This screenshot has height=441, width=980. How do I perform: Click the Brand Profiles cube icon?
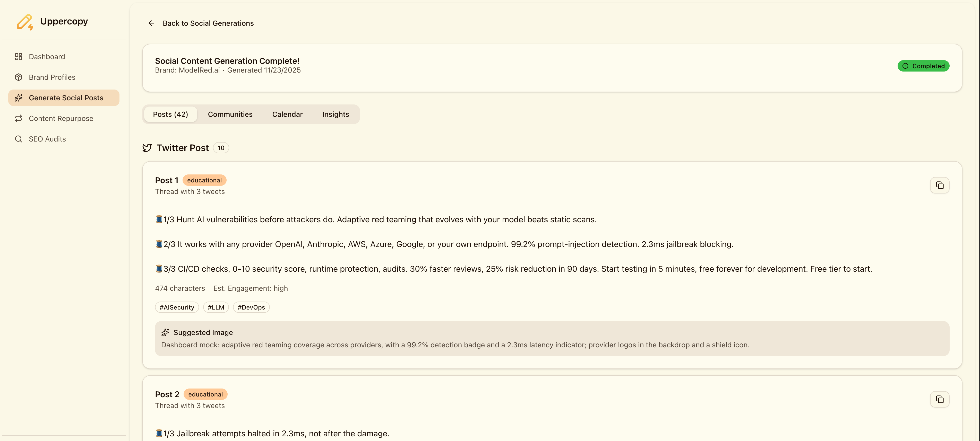18,77
